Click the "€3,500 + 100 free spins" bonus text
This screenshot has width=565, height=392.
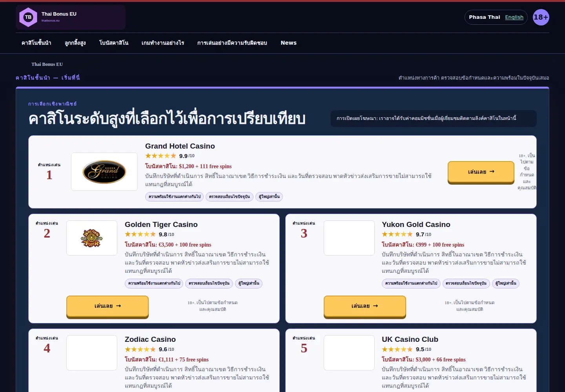click(185, 245)
